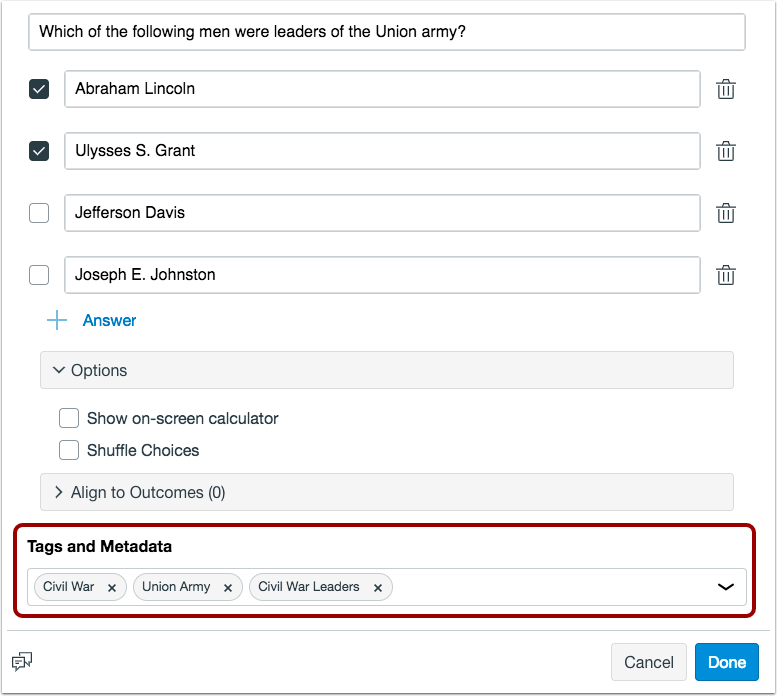
Task: Uncheck Abraham Lincoln as correct answer
Action: pos(39,89)
